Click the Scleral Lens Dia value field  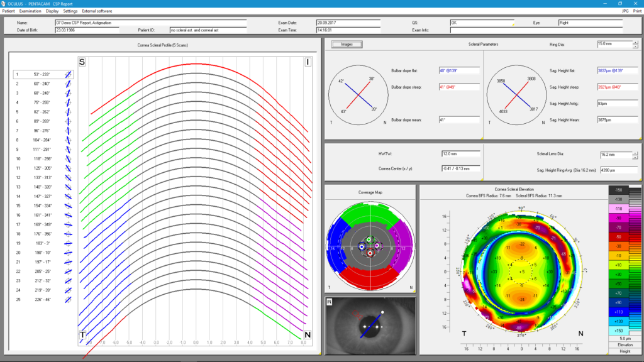pyautogui.click(x=616, y=155)
